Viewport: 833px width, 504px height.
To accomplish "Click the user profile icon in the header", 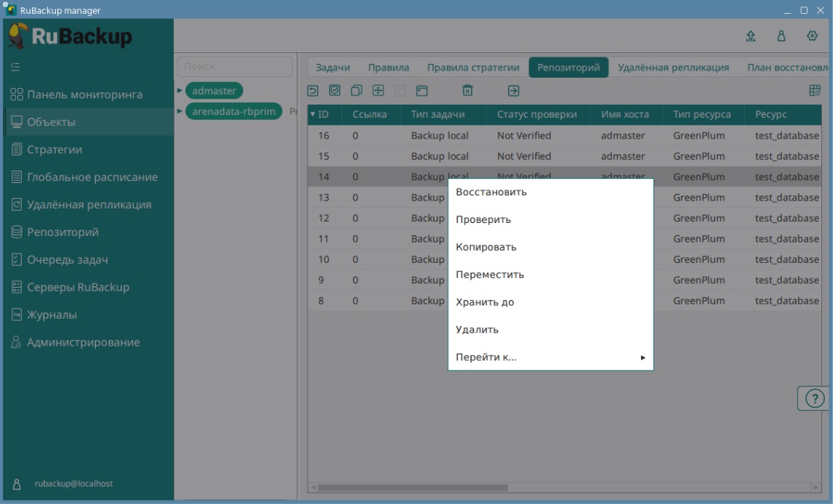I will point(781,36).
